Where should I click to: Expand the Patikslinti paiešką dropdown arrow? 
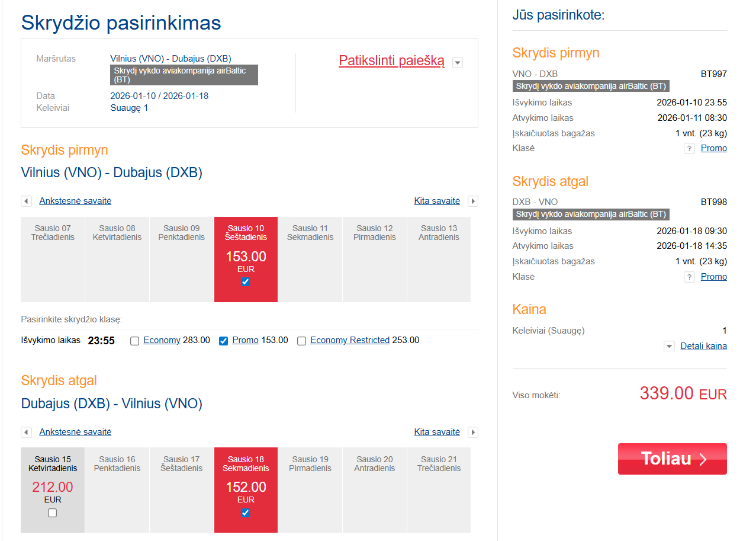coord(457,63)
